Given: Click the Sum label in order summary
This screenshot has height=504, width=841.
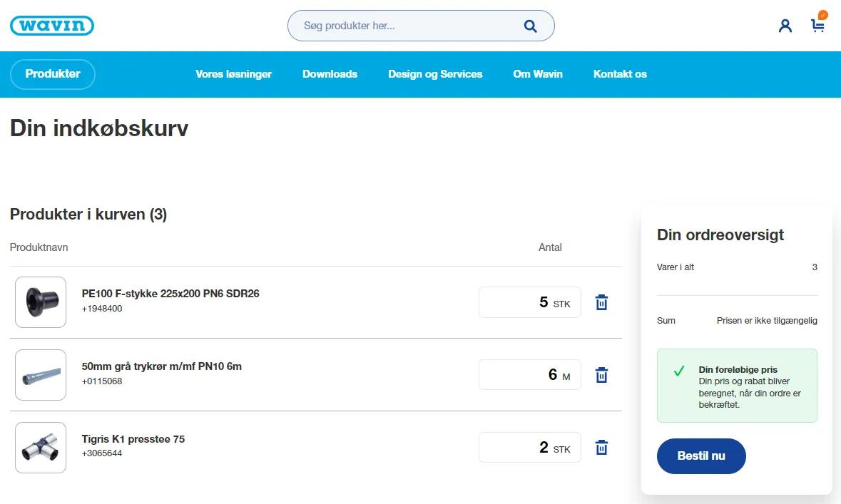Looking at the screenshot, I should (x=666, y=321).
